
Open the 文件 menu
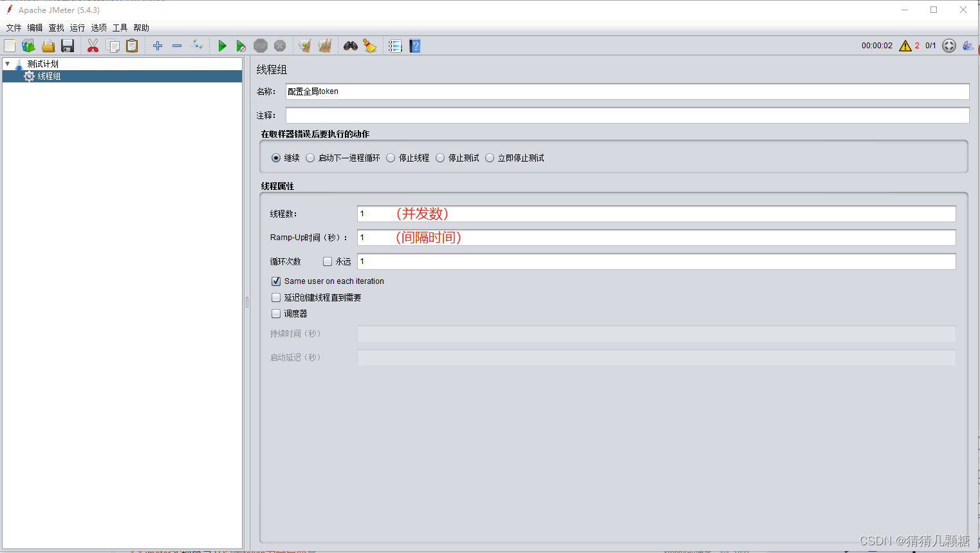14,28
